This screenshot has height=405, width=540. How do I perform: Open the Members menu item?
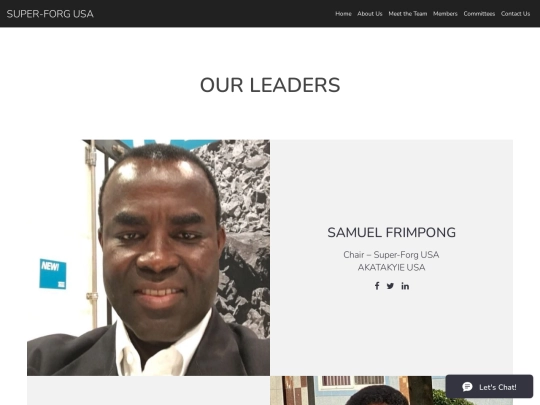tap(445, 14)
